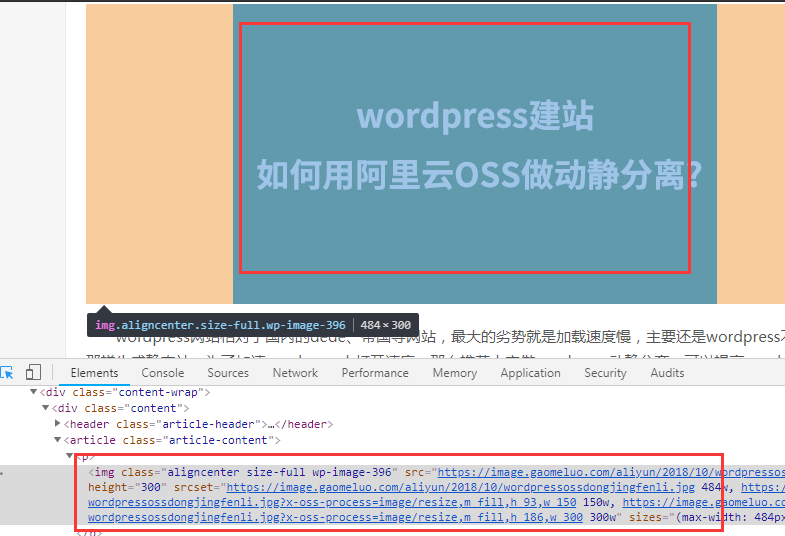Collapse the article article-content node
The height and width of the screenshot is (536, 785).
click(58, 440)
